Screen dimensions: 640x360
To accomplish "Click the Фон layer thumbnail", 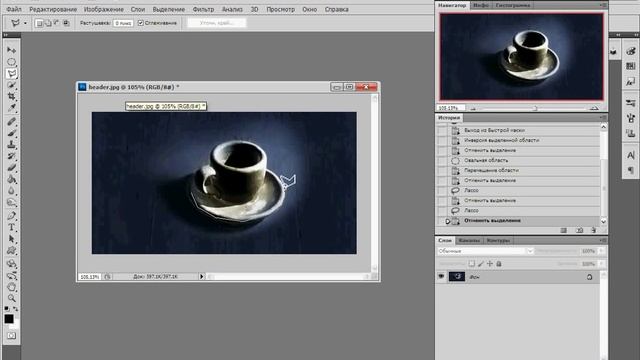I will 457,276.
